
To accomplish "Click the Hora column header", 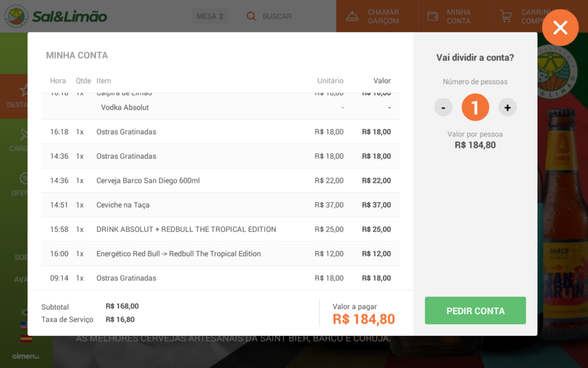I will (58, 80).
